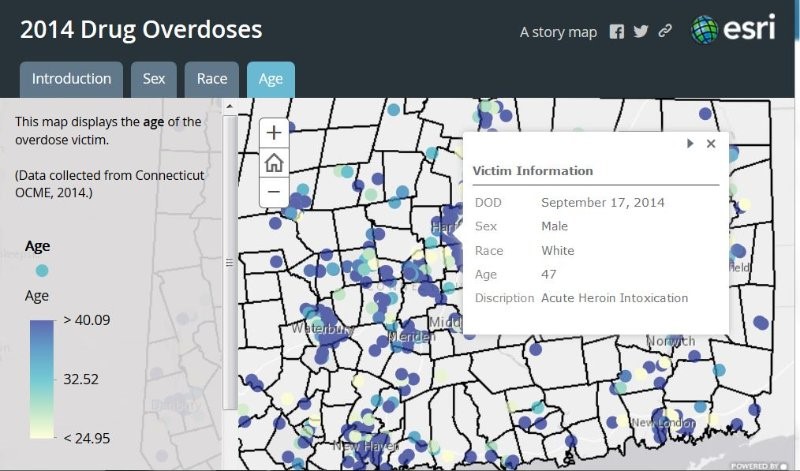The image size is (800, 471).
Task: Click the 'New Haven' map label
Action: point(365,446)
